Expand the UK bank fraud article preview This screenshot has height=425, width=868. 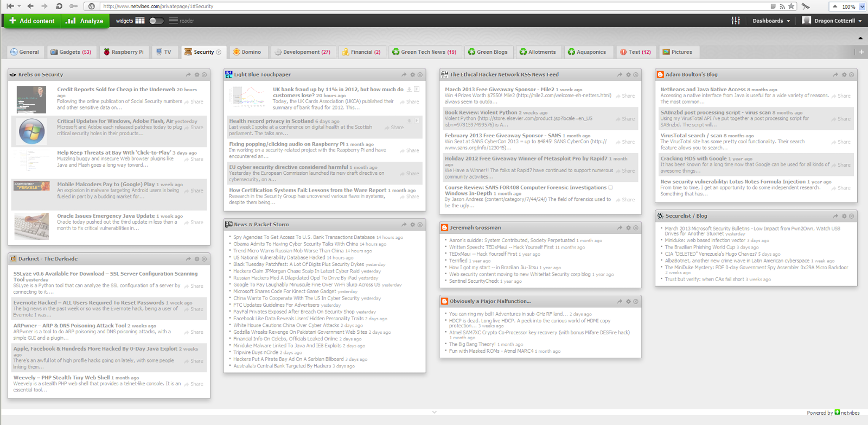[x=417, y=89]
